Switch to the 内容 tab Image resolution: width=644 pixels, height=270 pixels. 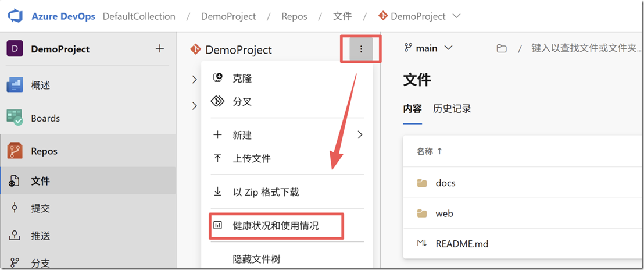tap(412, 109)
